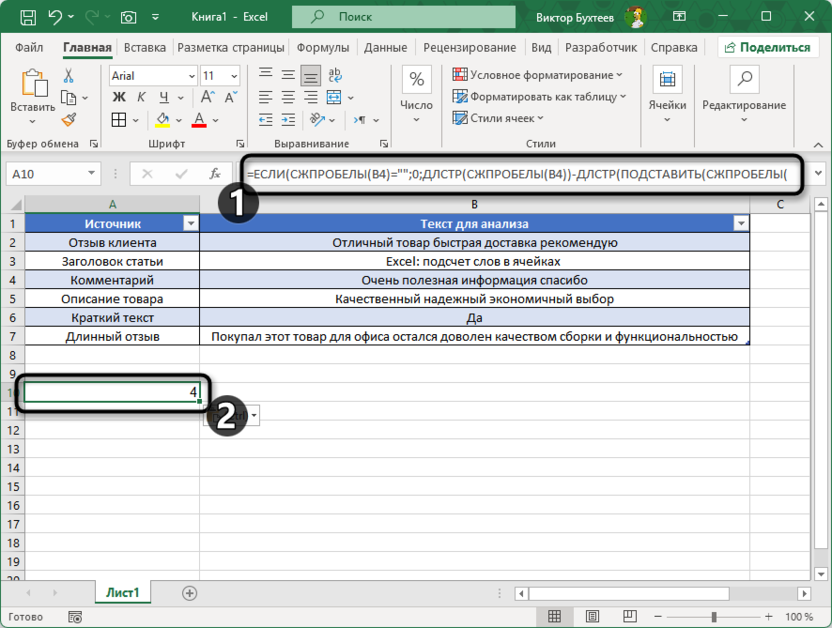Click the Save icon in title bar
Image resolution: width=832 pixels, height=628 pixels.
28,17
